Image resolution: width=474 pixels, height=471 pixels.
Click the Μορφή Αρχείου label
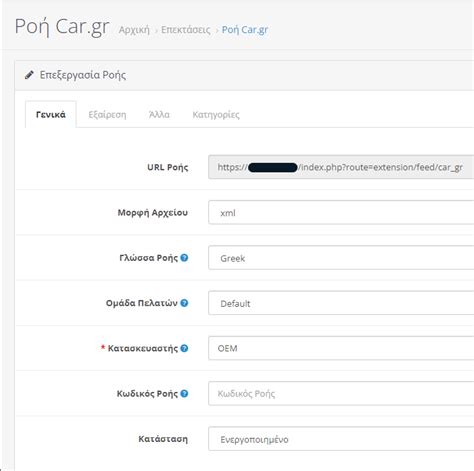tap(153, 213)
